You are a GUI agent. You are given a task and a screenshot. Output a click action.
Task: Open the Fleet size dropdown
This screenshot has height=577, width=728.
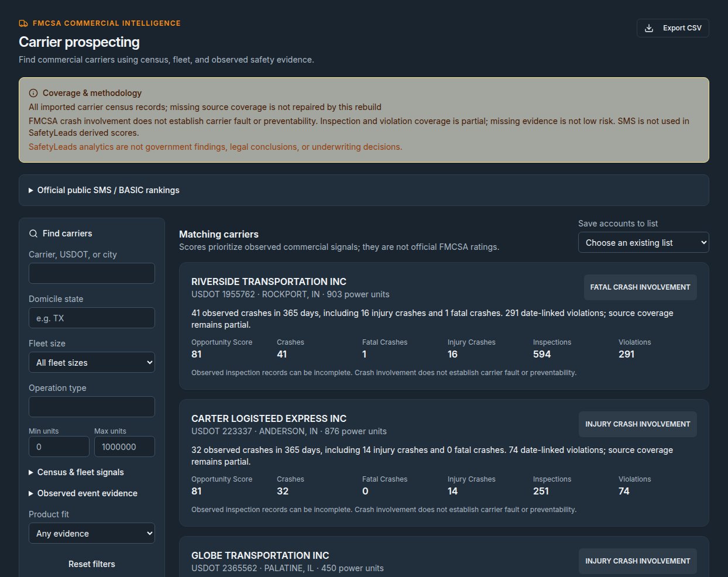click(x=92, y=363)
